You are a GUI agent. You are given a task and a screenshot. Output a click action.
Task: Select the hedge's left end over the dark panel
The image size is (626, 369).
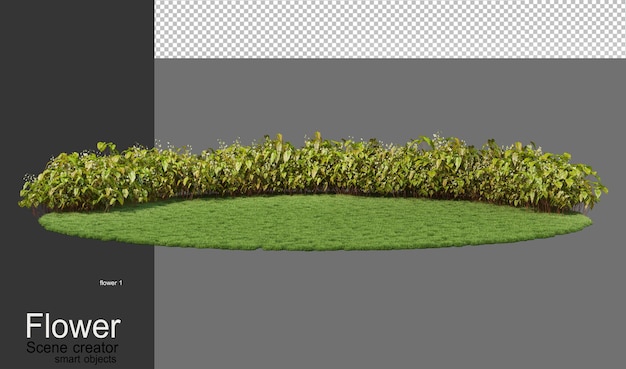pyautogui.click(x=86, y=178)
